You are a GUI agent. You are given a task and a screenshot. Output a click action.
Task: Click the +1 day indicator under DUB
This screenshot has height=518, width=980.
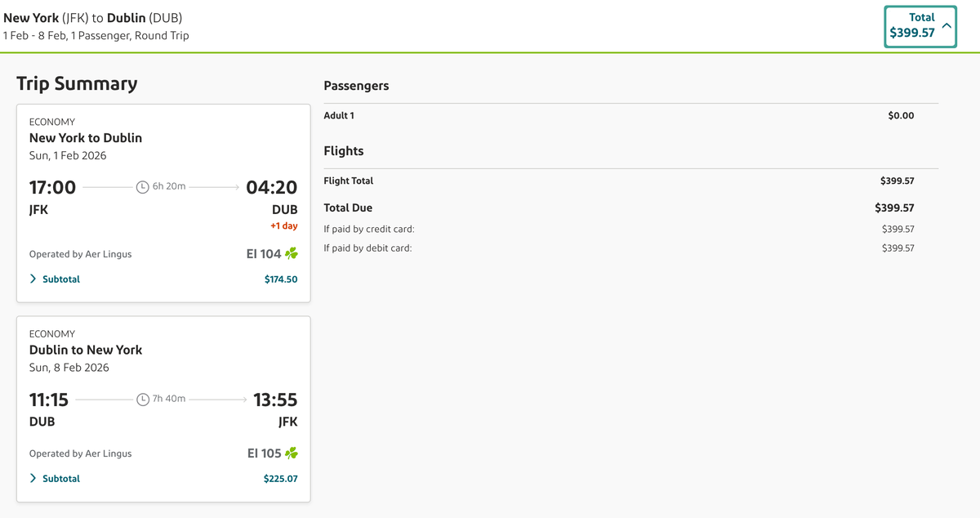(285, 226)
